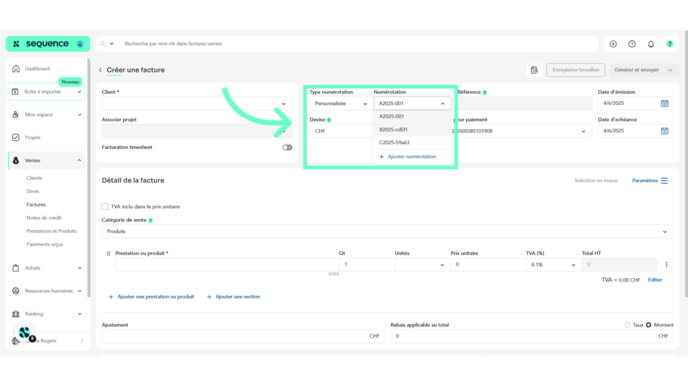Screen dimensions: 688x387
Task: Select the Montant radio button
Action: pyautogui.click(x=649, y=325)
